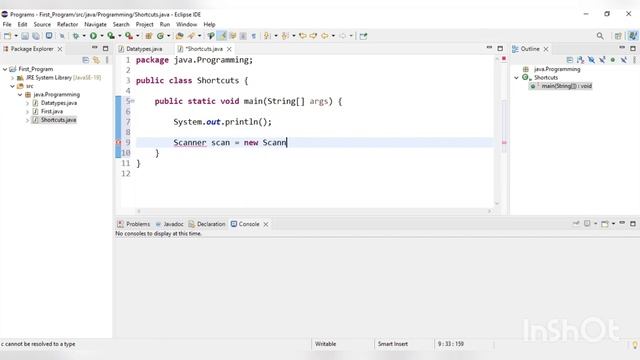640x360 pixels.
Task: Open dropdown arrow next to Debug icon
Action: point(84,36)
